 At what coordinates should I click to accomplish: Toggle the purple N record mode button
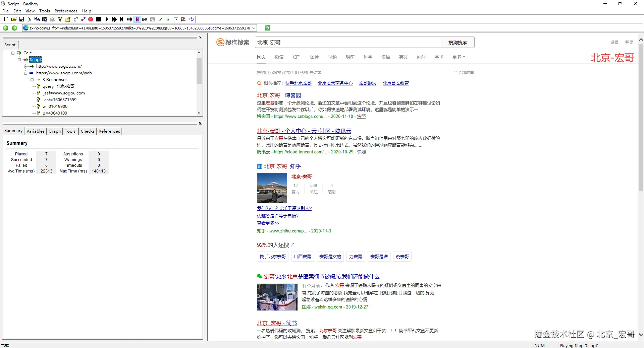coord(137,19)
